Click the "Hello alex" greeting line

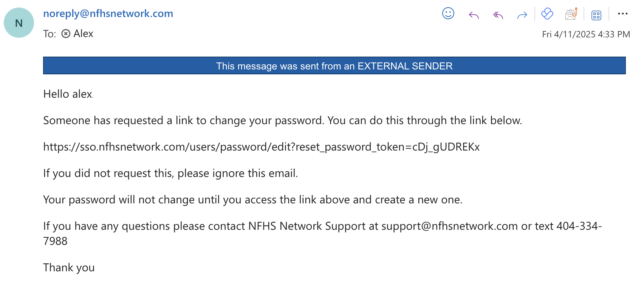[68, 94]
